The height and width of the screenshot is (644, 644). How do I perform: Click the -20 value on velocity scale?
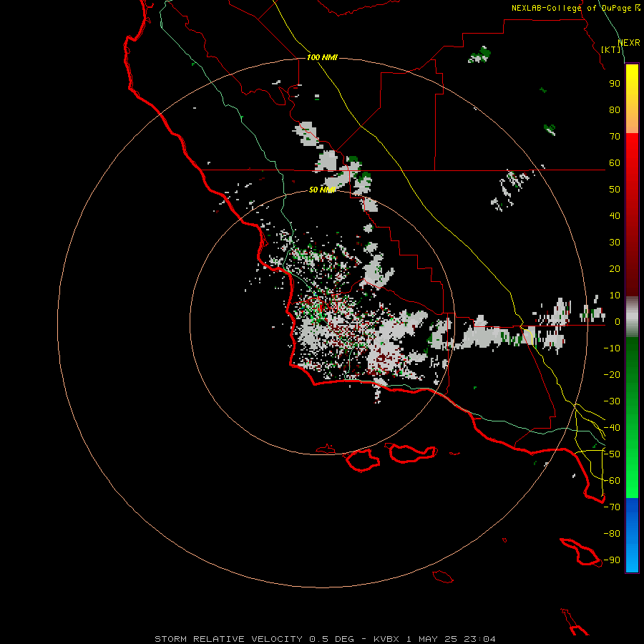click(x=612, y=374)
